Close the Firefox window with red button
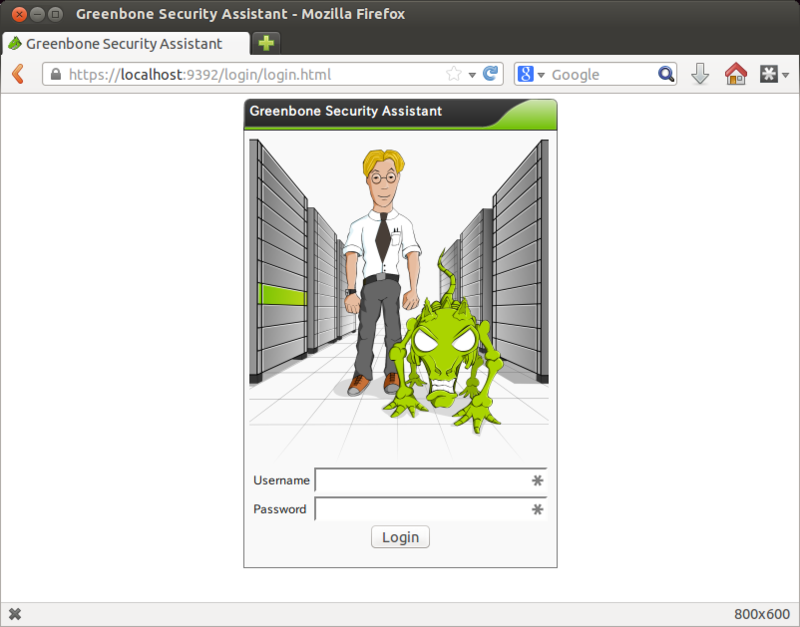This screenshot has height=627, width=800. pos(19,14)
